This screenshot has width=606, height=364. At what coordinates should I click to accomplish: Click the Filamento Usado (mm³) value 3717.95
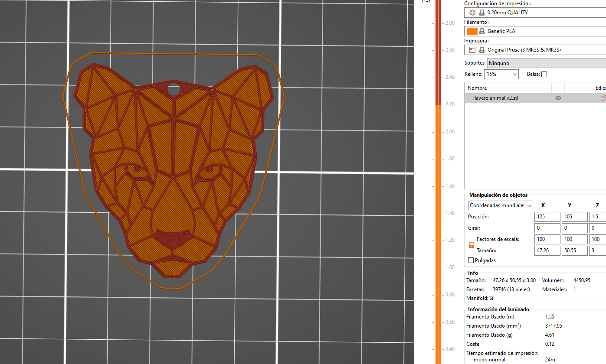[x=554, y=326]
